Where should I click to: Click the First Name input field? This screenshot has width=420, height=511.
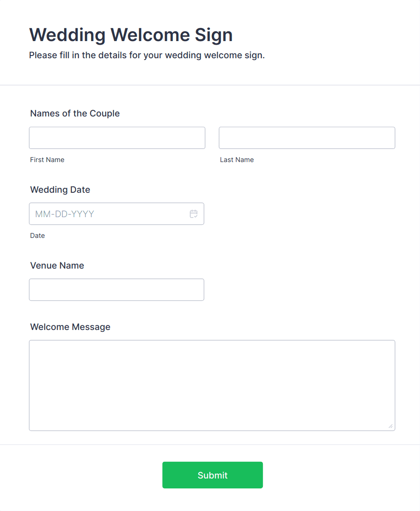coord(117,138)
